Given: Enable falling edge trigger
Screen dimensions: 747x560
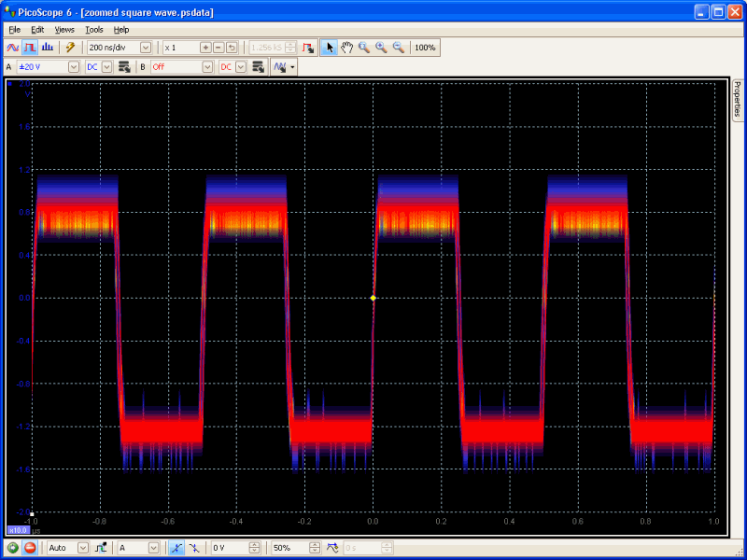Looking at the screenshot, I should (193, 548).
